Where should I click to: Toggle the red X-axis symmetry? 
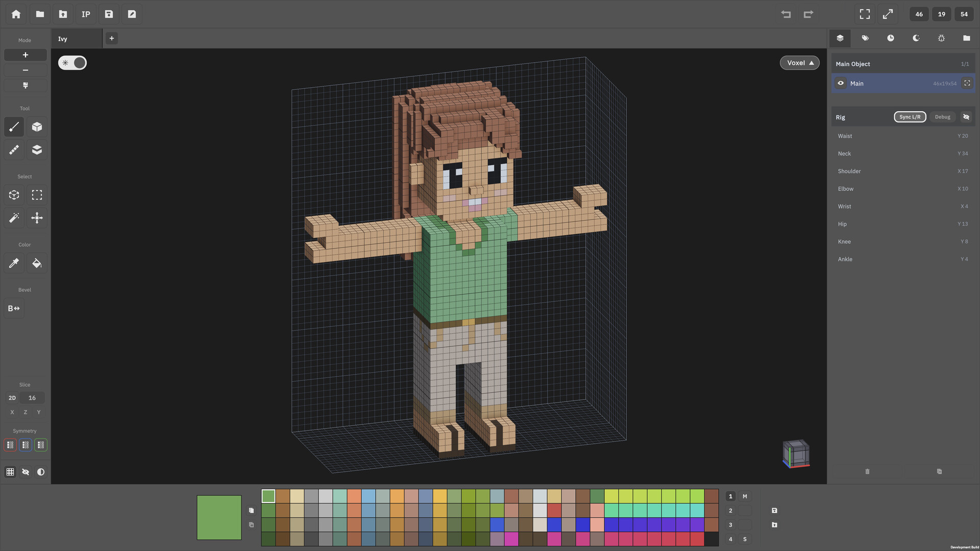coord(10,445)
